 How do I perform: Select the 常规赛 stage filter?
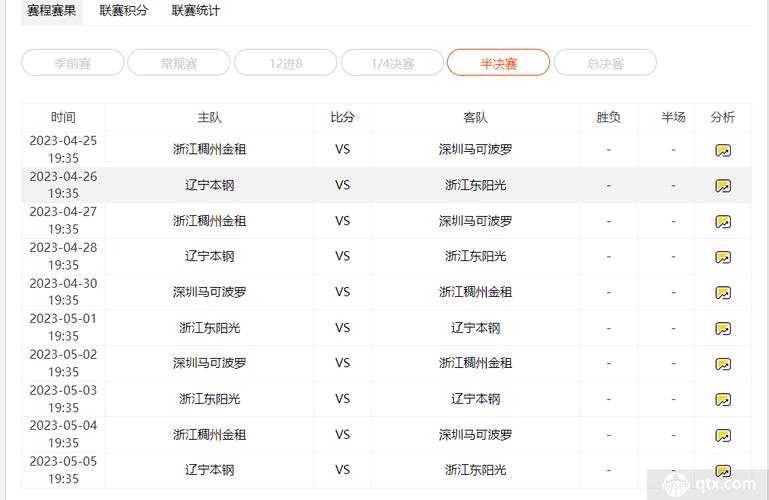click(x=180, y=63)
